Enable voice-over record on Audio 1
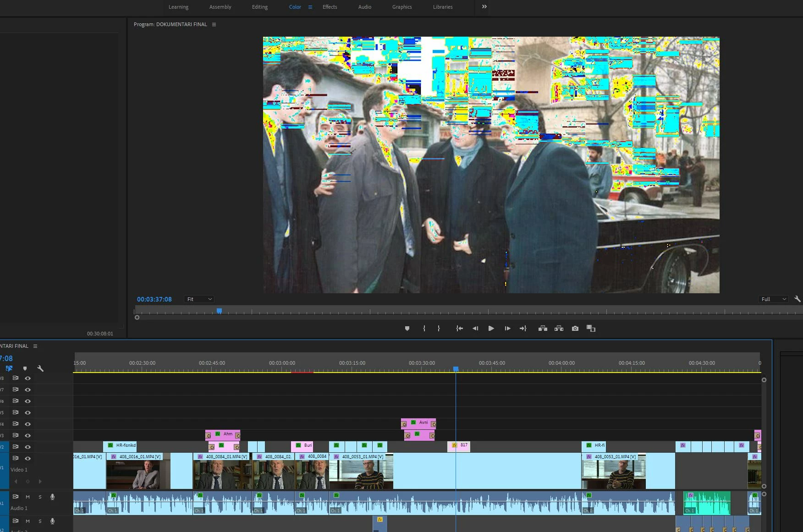This screenshot has width=803, height=532. coord(52,497)
